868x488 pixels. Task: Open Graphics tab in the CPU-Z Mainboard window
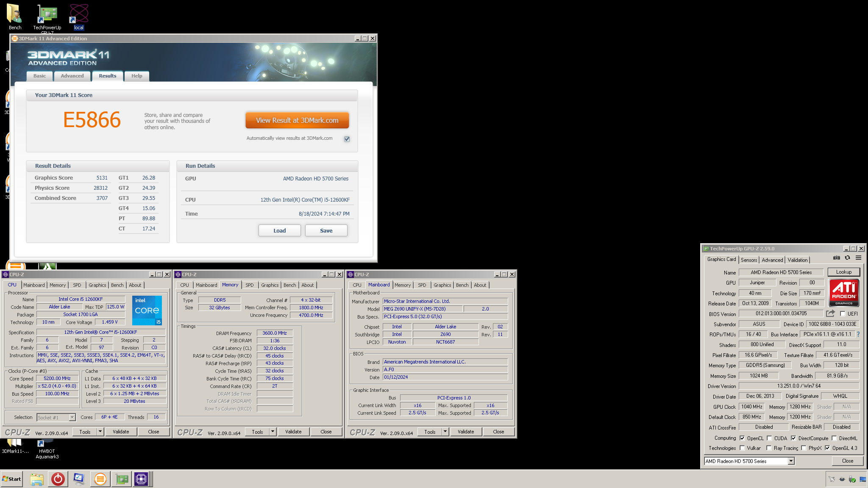tap(442, 285)
